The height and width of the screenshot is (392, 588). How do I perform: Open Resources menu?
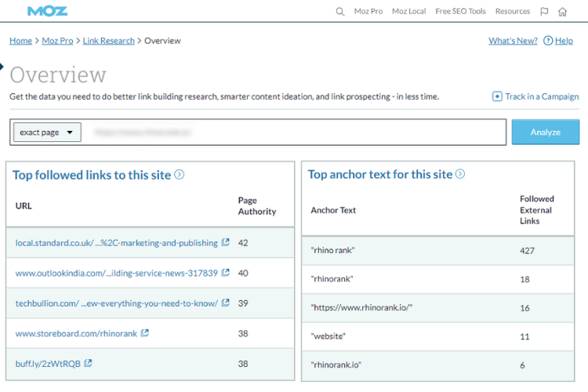513,12
